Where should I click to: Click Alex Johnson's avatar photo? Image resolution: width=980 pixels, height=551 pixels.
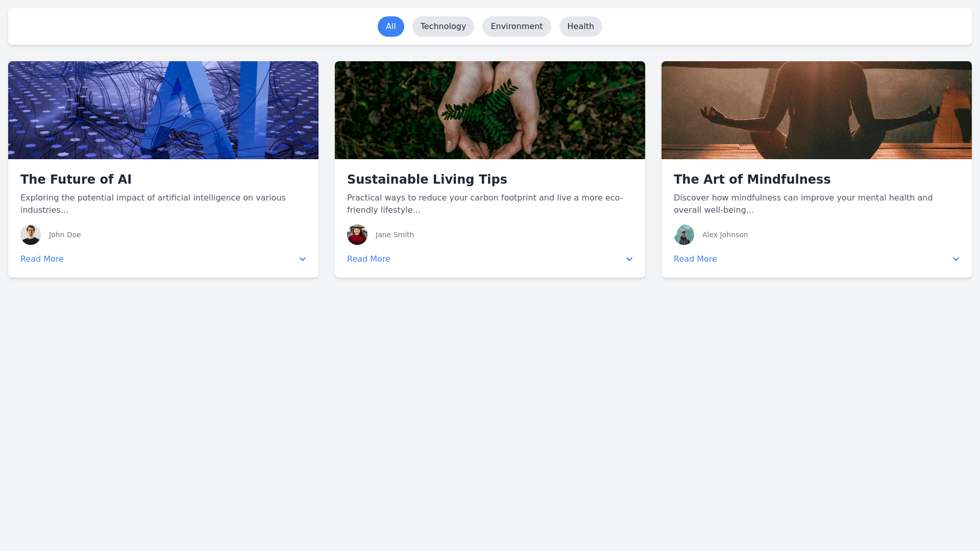coord(684,235)
